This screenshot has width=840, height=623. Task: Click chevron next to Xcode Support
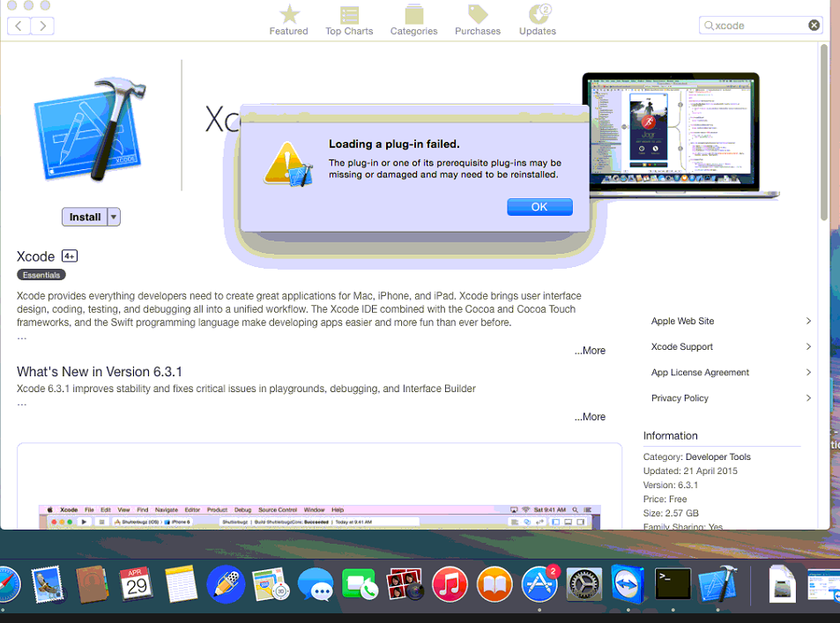(x=808, y=346)
